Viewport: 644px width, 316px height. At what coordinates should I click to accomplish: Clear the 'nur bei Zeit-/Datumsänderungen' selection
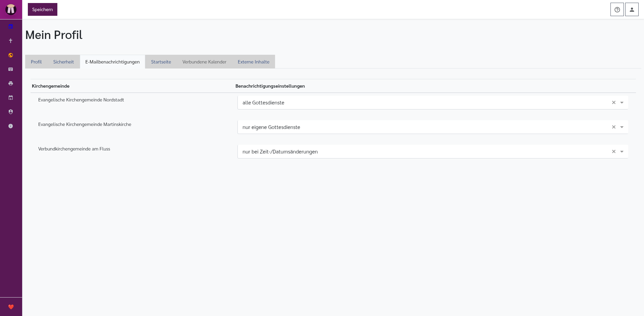[614, 151]
